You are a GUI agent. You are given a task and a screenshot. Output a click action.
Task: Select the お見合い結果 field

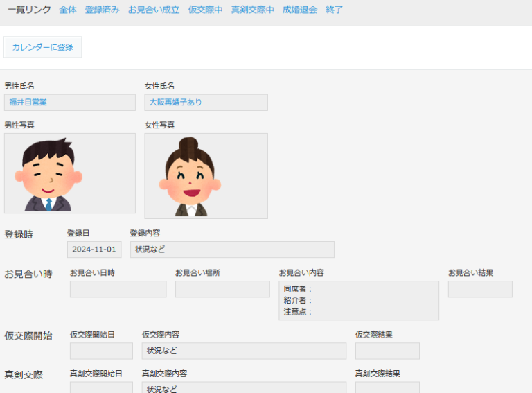[x=480, y=289]
